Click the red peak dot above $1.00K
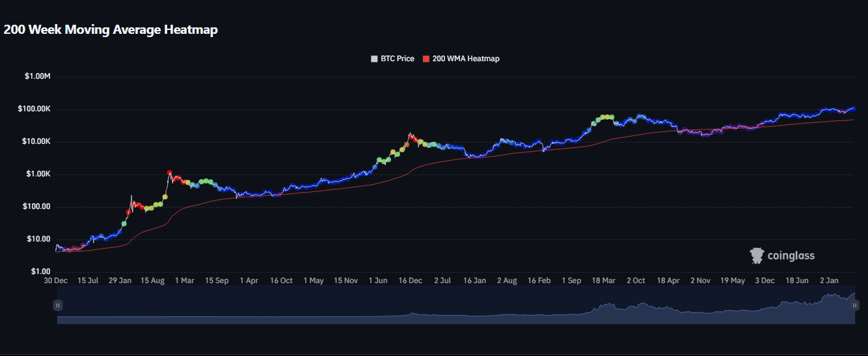 click(x=170, y=173)
